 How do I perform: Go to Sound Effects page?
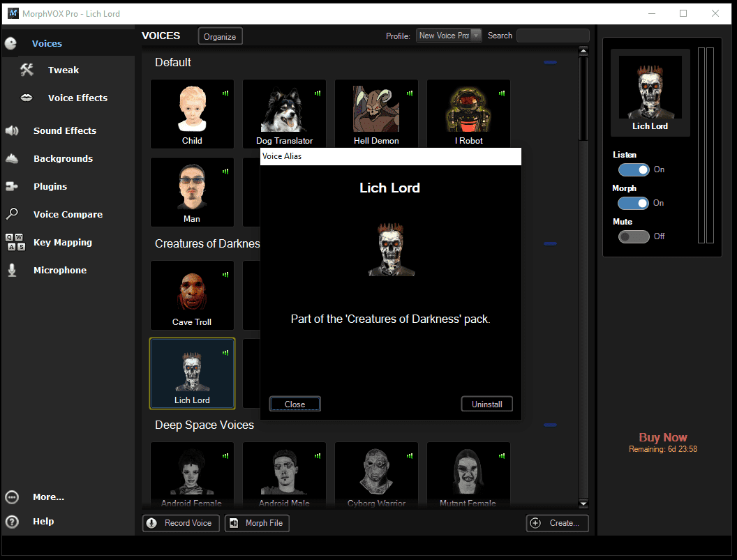coord(65,130)
